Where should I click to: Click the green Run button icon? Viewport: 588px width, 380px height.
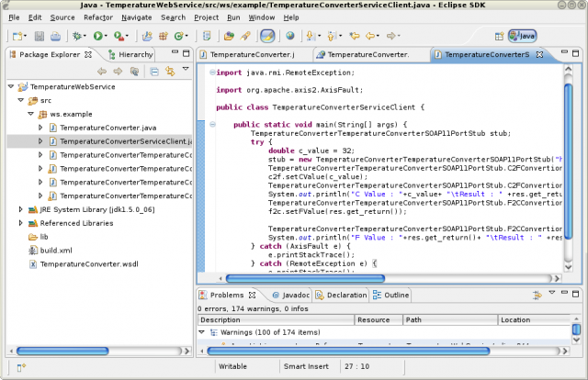tap(98, 36)
